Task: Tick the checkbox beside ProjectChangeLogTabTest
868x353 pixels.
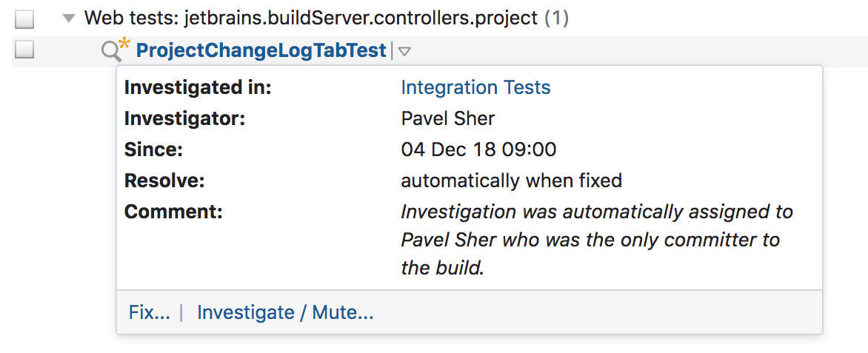Action: click(x=24, y=50)
